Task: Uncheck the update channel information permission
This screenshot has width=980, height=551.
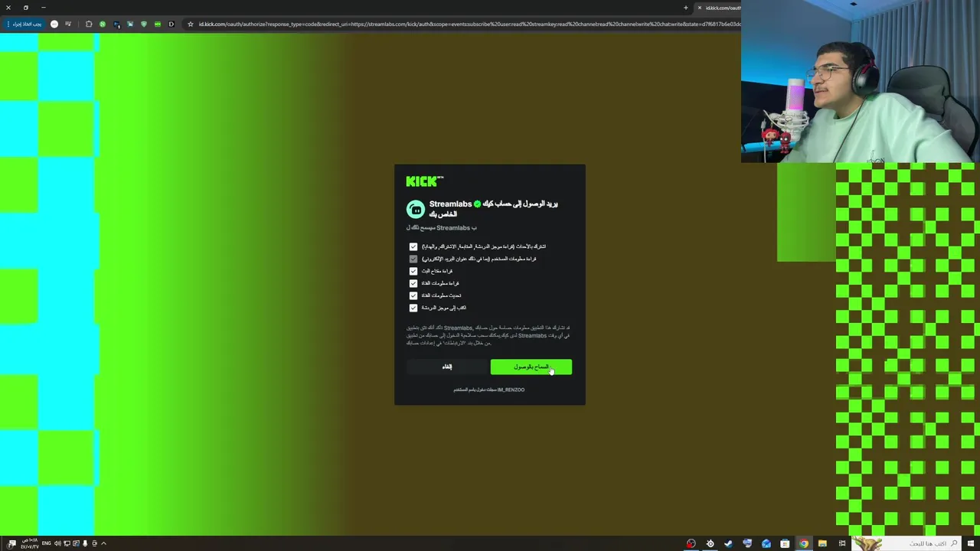Action: click(x=413, y=295)
